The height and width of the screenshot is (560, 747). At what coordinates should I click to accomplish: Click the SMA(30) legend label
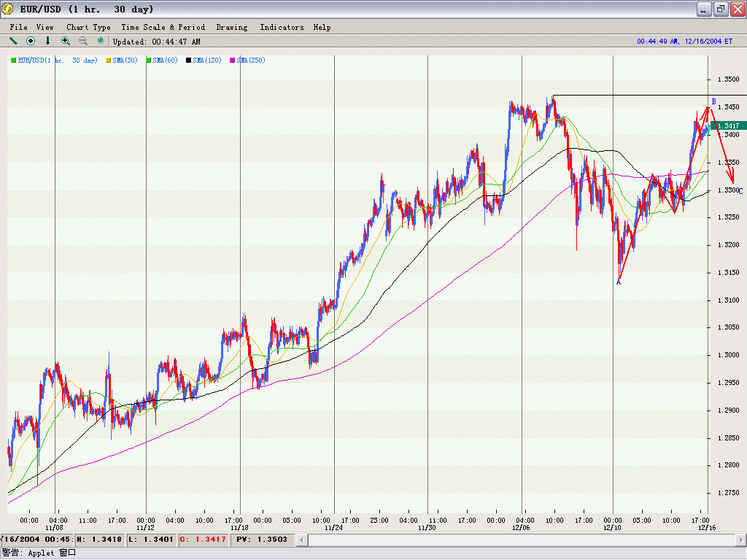125,61
